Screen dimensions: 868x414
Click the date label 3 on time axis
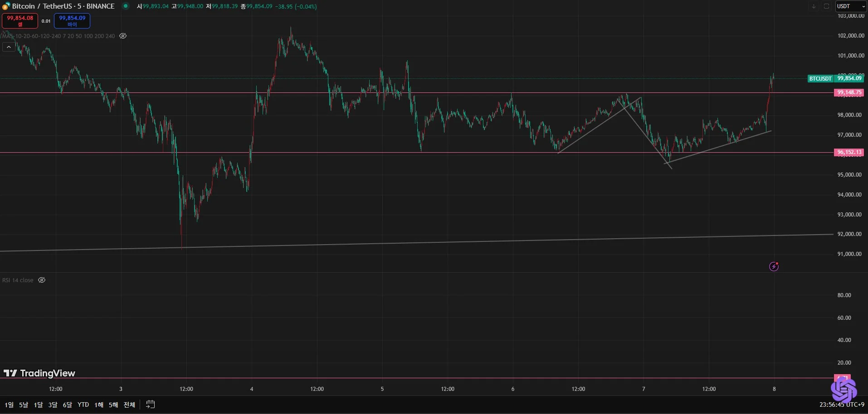tap(121, 389)
